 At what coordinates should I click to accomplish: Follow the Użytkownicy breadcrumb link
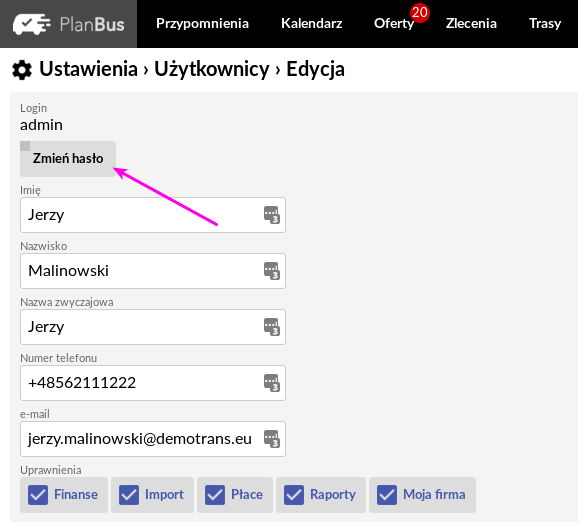coord(212,69)
